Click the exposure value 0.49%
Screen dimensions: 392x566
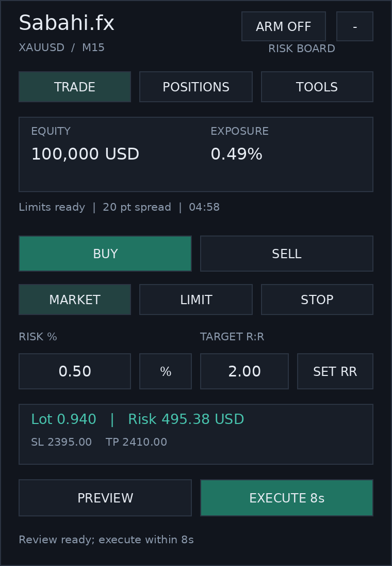click(x=236, y=154)
